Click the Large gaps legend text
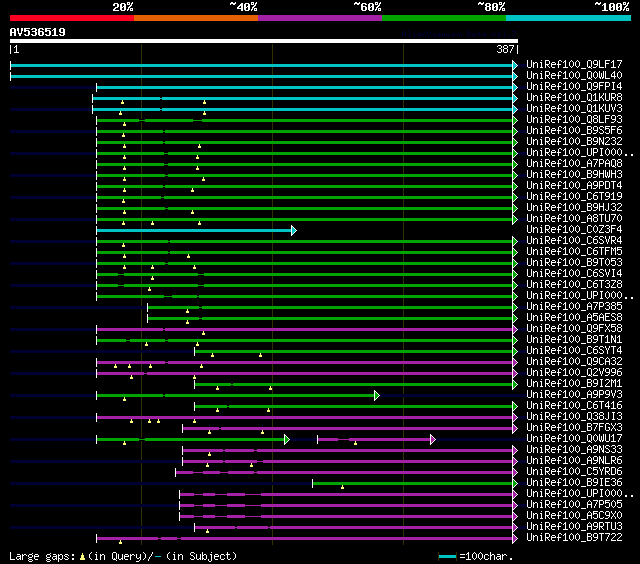 point(42,557)
